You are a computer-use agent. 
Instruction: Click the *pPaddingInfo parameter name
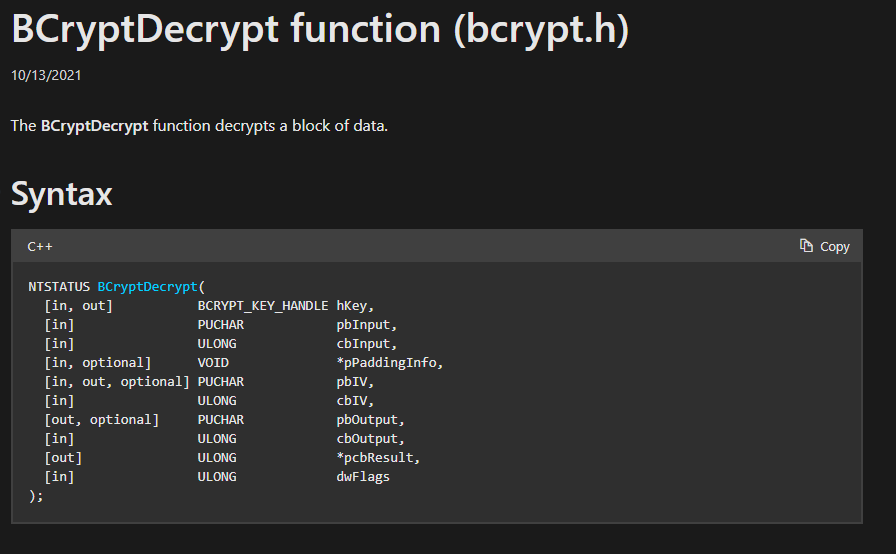(389, 363)
